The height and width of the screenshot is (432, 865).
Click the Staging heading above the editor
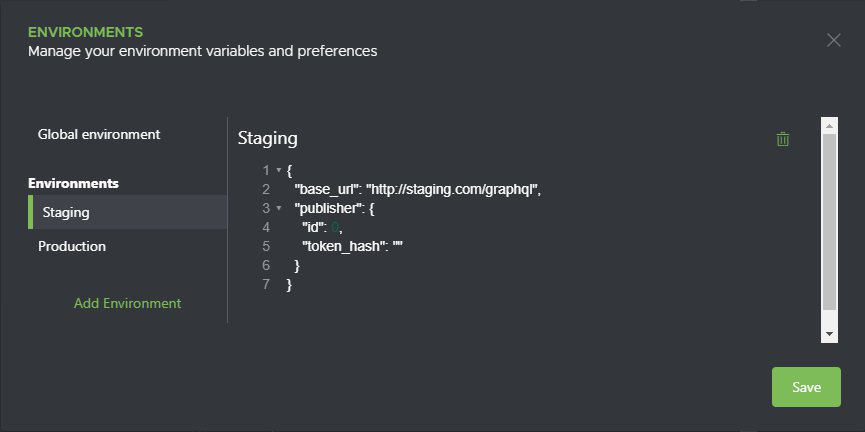point(268,138)
